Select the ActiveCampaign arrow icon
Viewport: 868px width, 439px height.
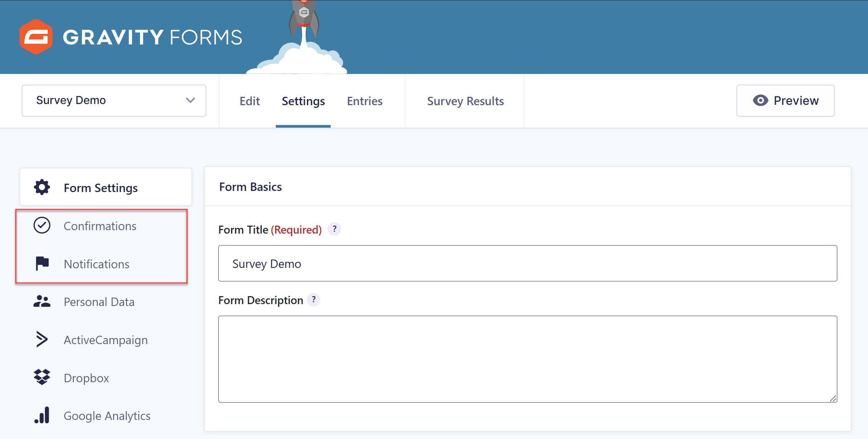(x=41, y=340)
